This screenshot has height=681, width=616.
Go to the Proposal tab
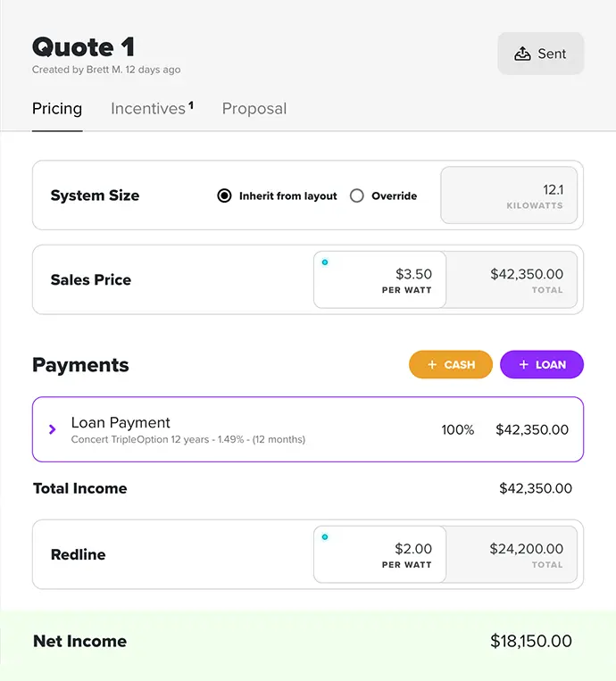(x=254, y=109)
